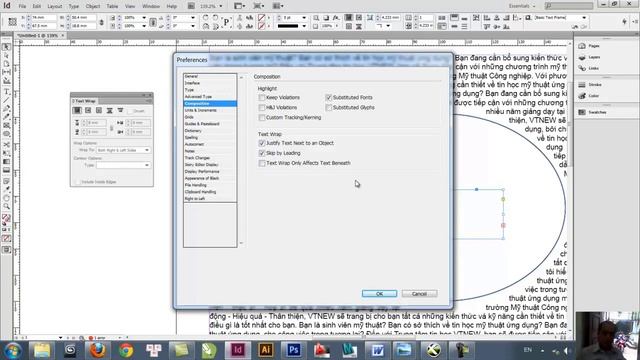
Task: Open the Essentials workspace dropdown
Action: 522,6
